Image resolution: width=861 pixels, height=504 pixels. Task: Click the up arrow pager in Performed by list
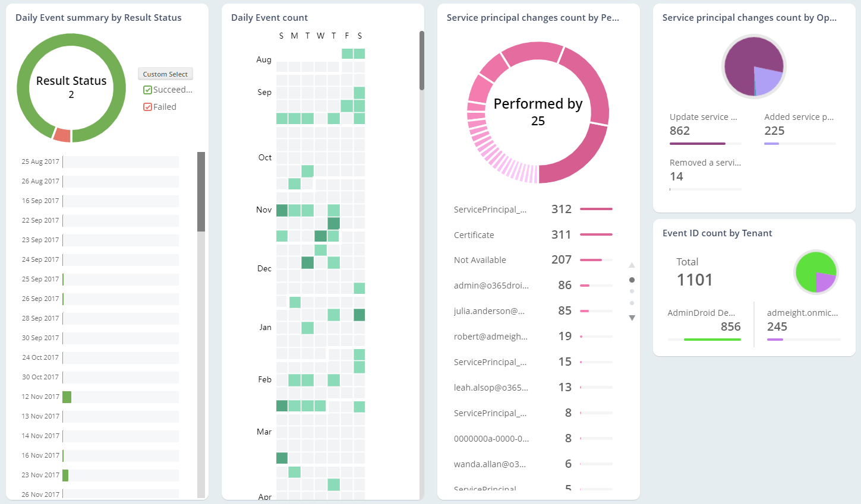(632, 265)
